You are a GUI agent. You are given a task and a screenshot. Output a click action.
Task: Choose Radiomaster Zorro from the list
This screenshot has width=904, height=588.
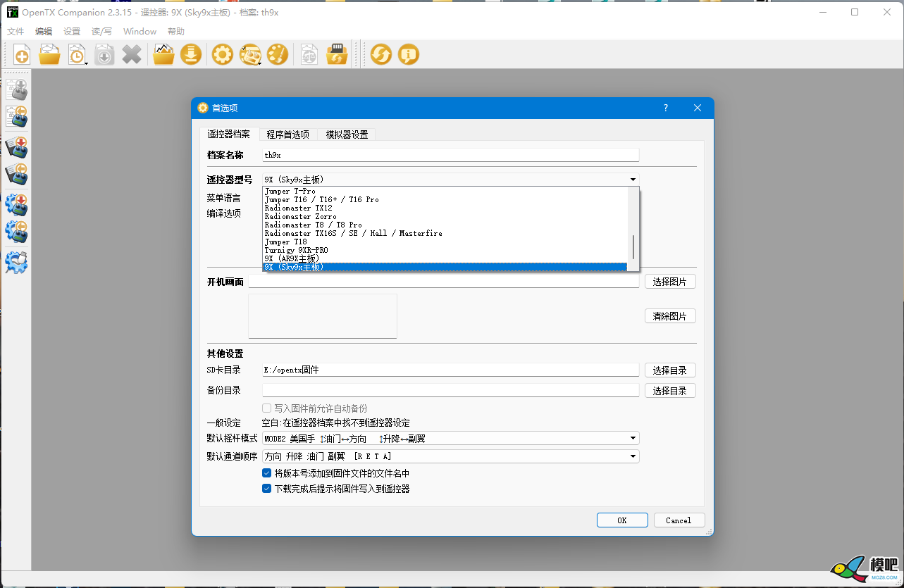click(x=445, y=216)
